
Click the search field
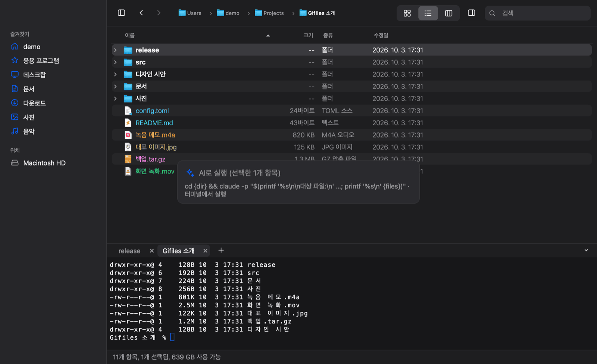click(537, 13)
